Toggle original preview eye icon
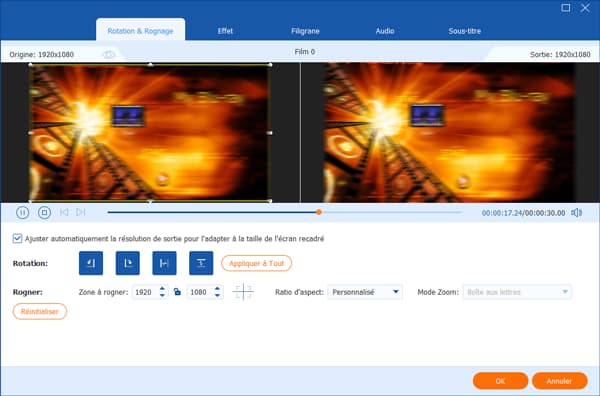 tap(109, 55)
